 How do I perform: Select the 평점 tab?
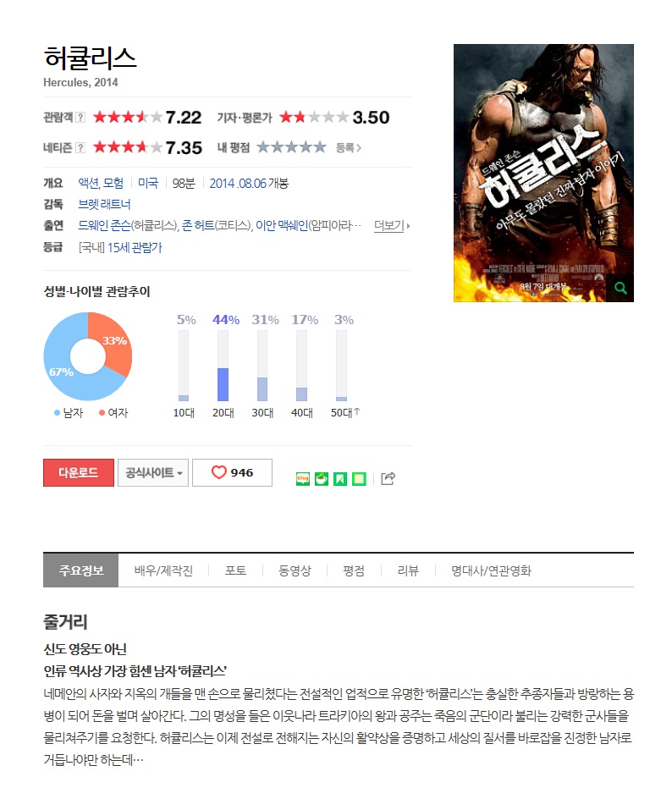click(353, 570)
